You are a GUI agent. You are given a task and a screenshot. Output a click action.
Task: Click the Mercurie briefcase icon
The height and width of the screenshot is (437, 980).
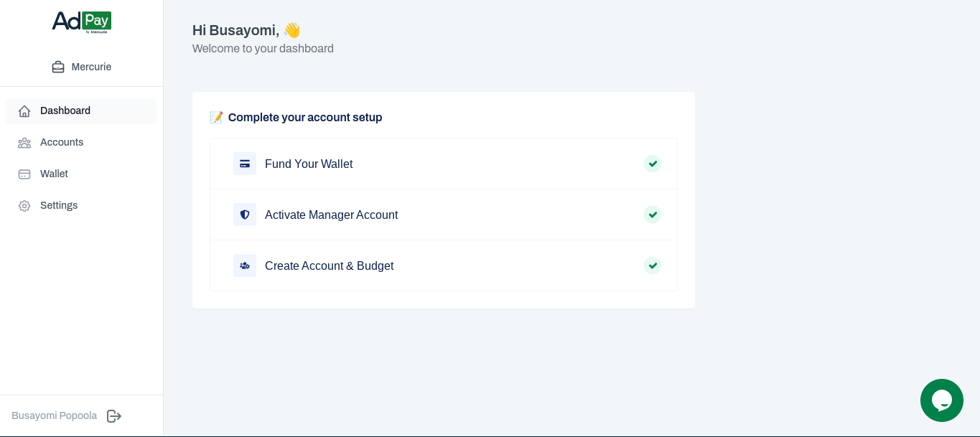pos(58,67)
